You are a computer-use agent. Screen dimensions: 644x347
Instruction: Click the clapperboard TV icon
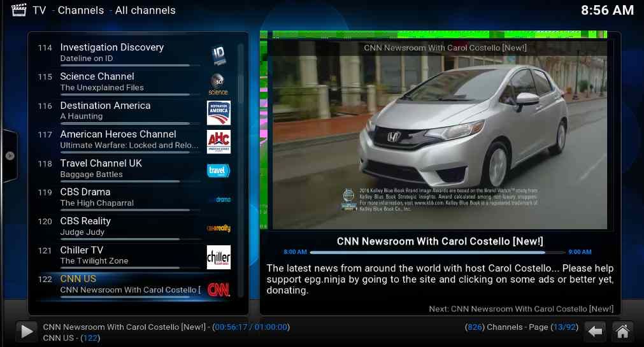(18, 10)
